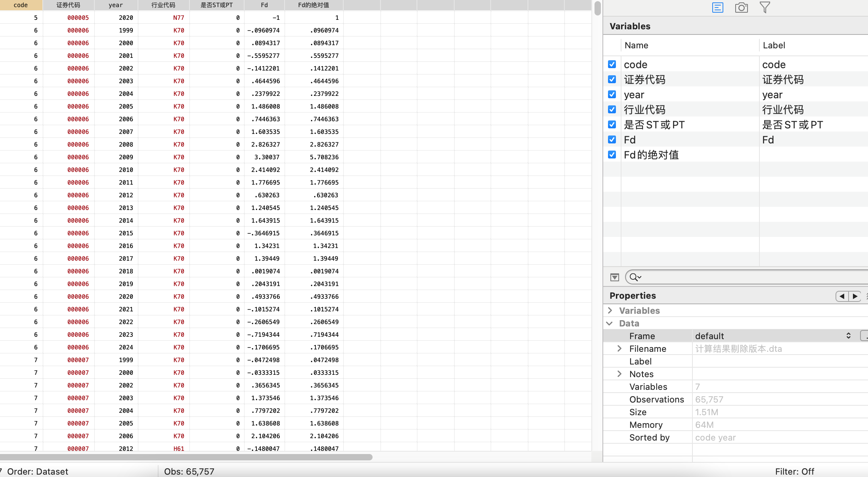Click the Label column header
868x477 pixels.
(x=774, y=45)
